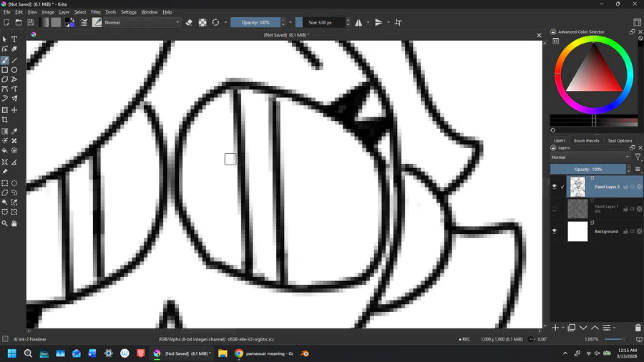
Task: Open the workspace chooser on toolbar
Action: [637, 23]
